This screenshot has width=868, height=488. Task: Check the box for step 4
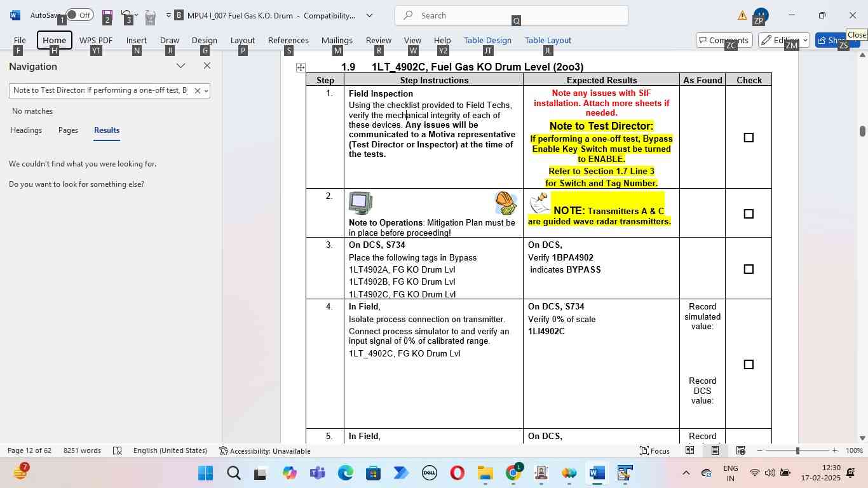(x=749, y=364)
